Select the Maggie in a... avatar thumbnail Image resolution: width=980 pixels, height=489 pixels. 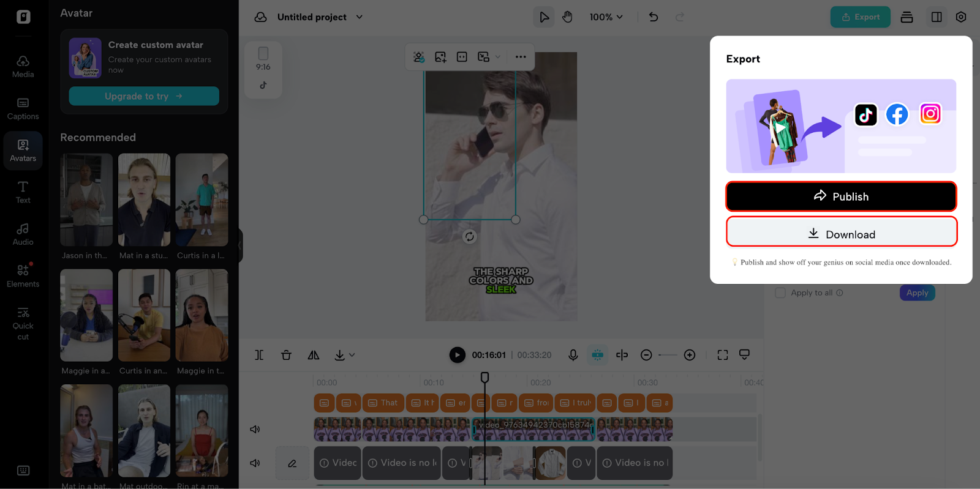tap(86, 315)
